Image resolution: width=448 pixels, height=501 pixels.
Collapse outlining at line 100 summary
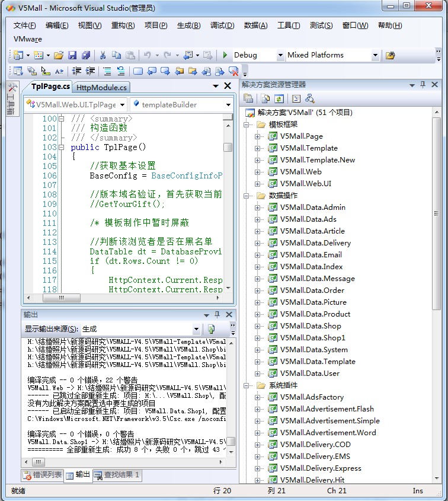[61, 119]
